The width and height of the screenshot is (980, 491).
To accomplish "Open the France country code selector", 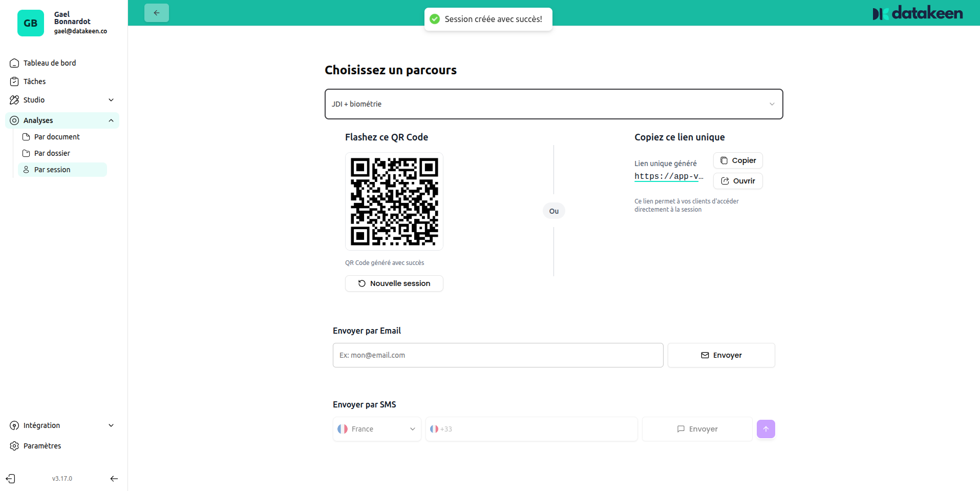I will click(376, 429).
